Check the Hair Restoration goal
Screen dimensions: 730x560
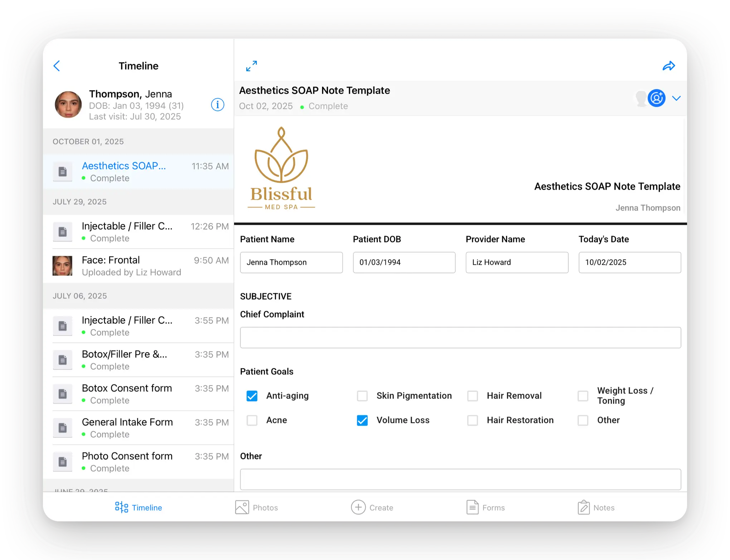coord(472,420)
